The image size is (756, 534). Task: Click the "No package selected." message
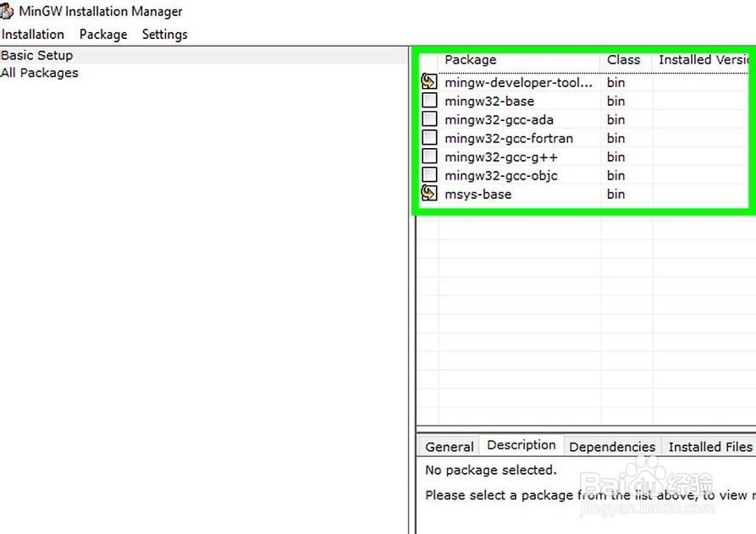491,470
